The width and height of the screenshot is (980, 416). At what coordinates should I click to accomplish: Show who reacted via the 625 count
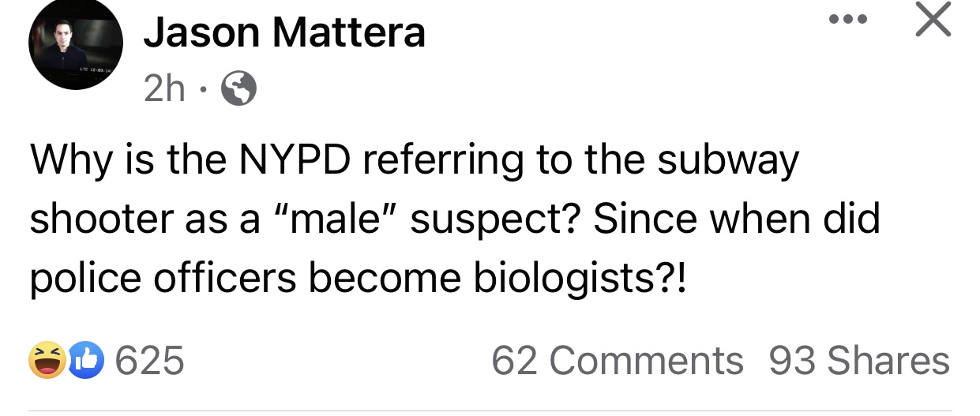click(150, 361)
